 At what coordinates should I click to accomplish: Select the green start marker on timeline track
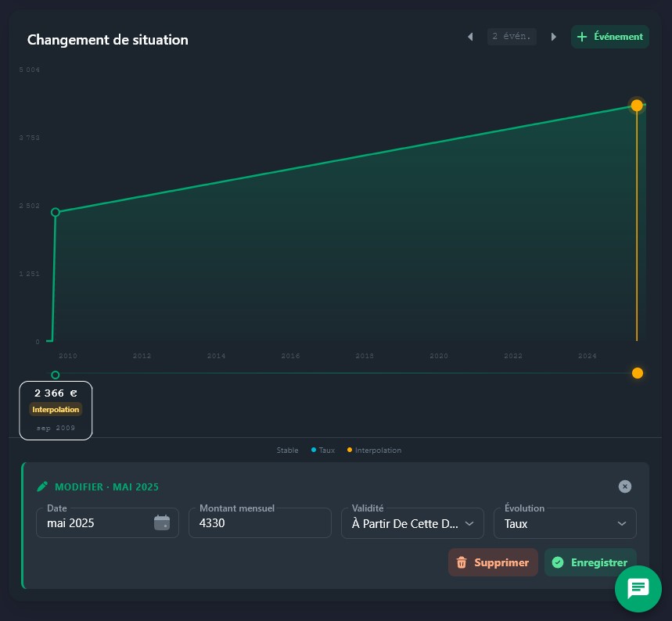tap(55, 375)
